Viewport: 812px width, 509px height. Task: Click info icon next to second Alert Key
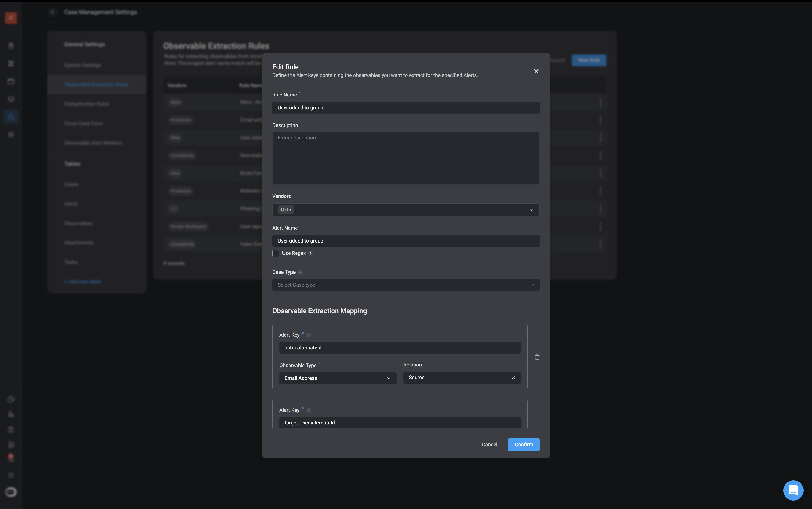308,410
